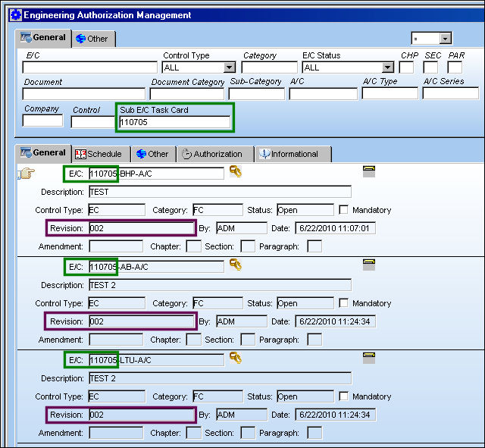Screen dimensions: 485x448
Task: Click the Description field containing TEST
Action: [x=221, y=192]
